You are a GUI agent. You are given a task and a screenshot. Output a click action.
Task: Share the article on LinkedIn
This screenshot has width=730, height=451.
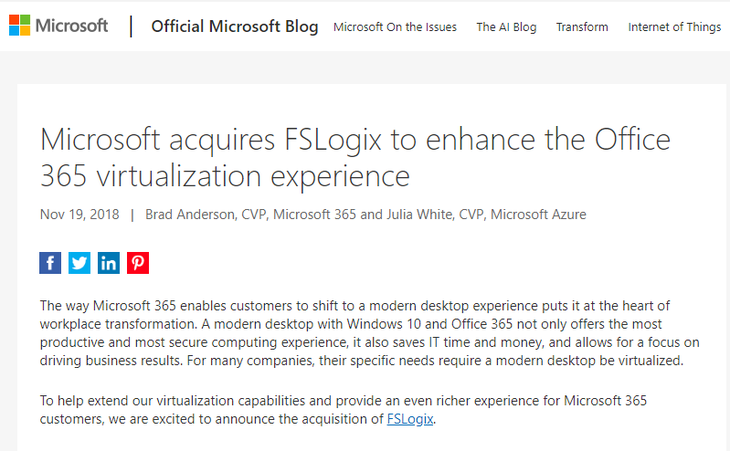click(108, 263)
